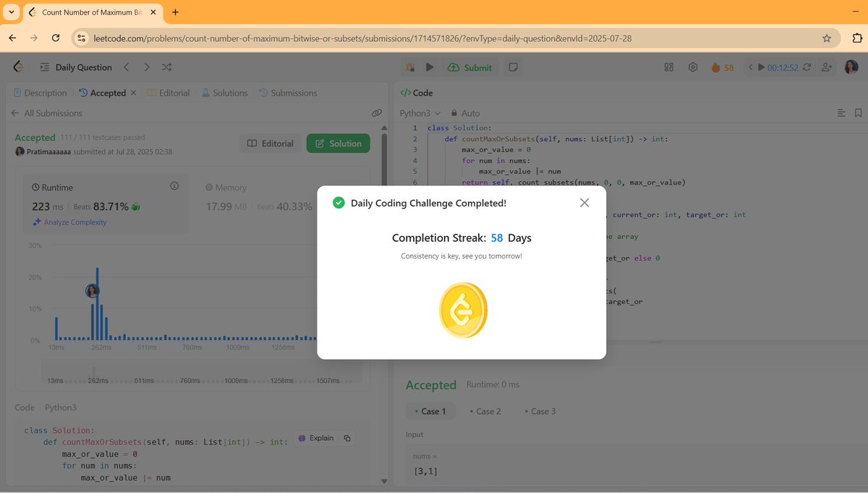The width and height of the screenshot is (868, 493).
Task: Check the daily streak flame icon
Action: (715, 67)
